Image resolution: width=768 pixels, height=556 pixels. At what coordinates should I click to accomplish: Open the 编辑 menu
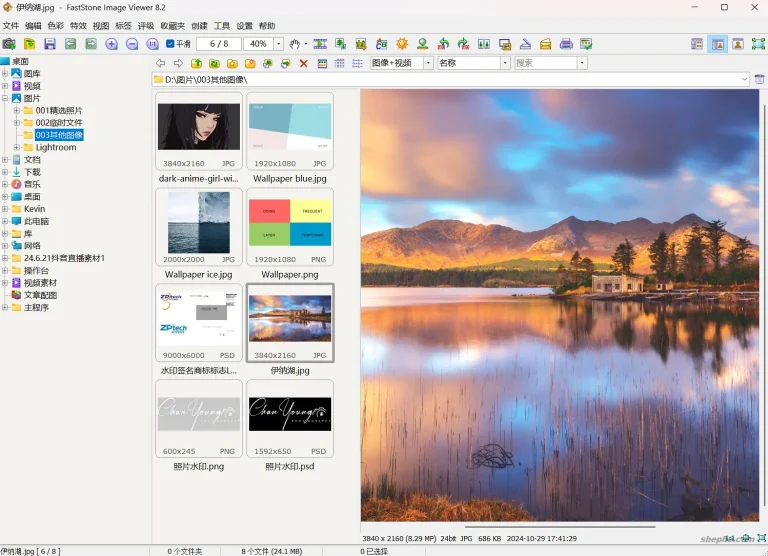(33, 26)
